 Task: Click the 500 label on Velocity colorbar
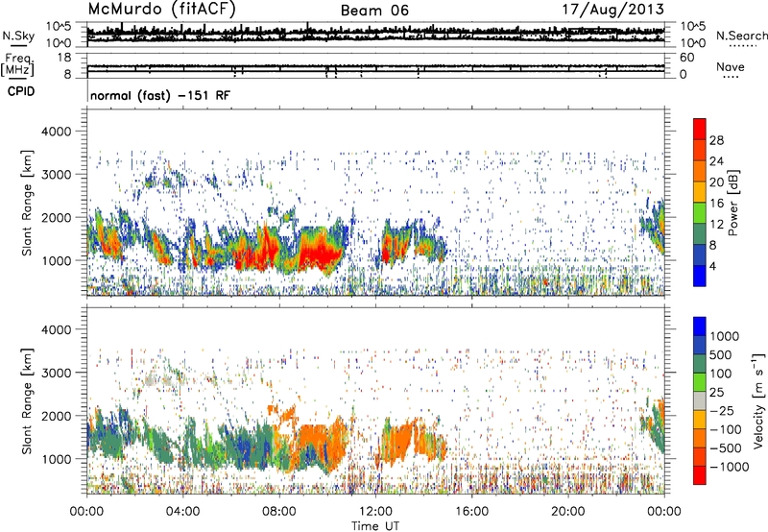point(721,355)
